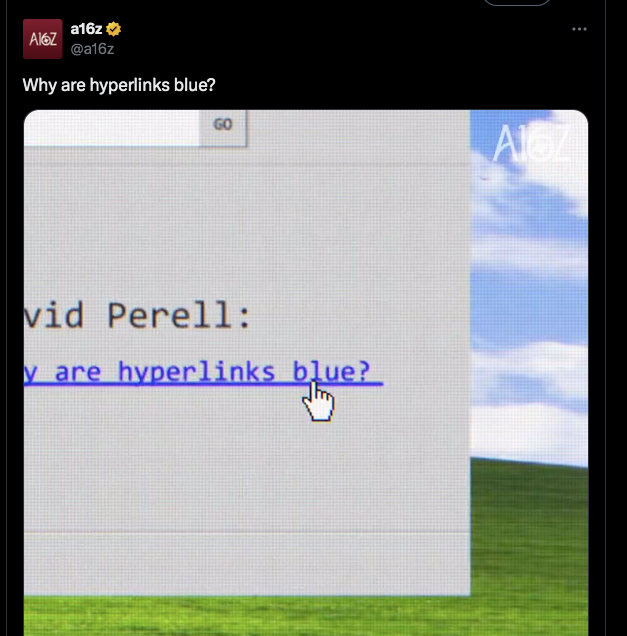Image resolution: width=627 pixels, height=636 pixels.
Task: Click the partially visible pill button at top
Action: click(x=517, y=2)
